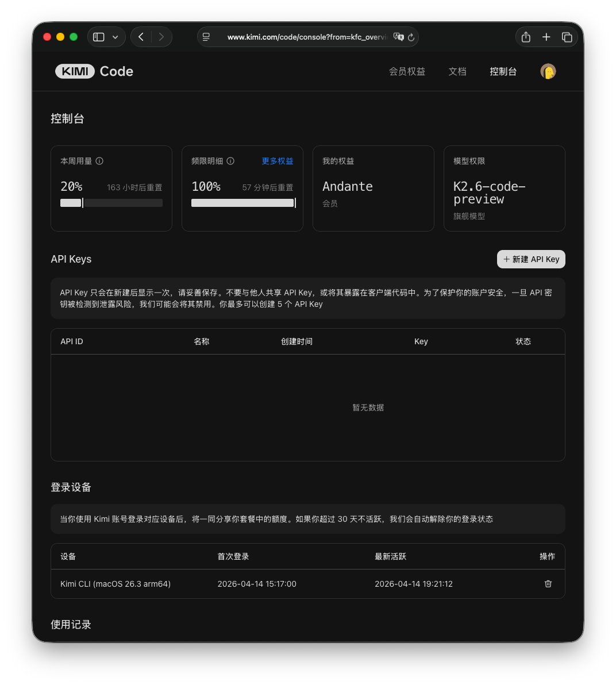Click the 163 小时后重置 text

[x=134, y=187]
